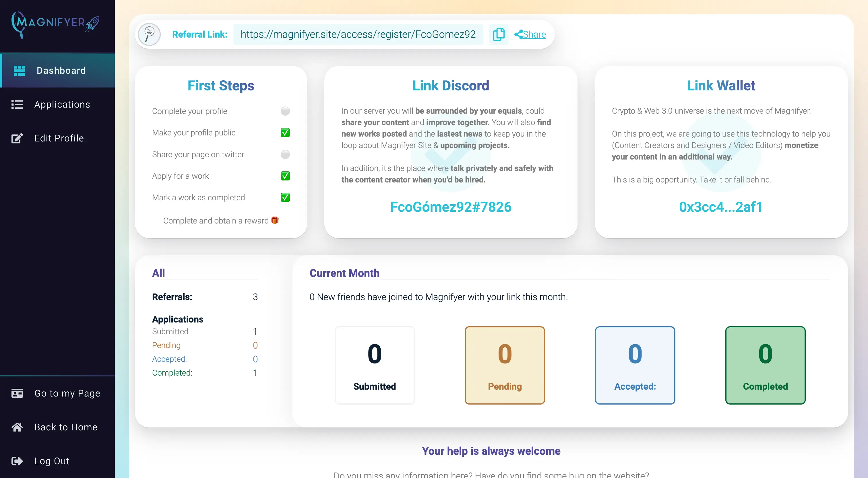Click the Mark a work as completed checkbox
868x478 pixels.
point(285,197)
